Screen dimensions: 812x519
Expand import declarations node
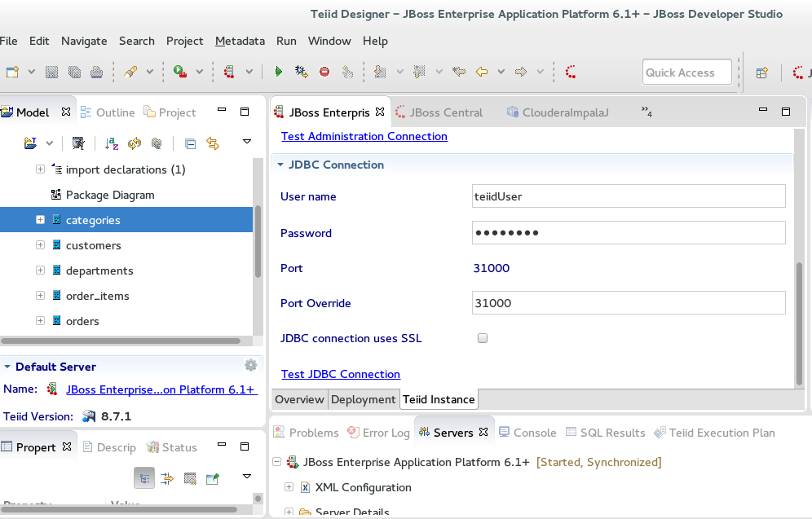pos(40,169)
